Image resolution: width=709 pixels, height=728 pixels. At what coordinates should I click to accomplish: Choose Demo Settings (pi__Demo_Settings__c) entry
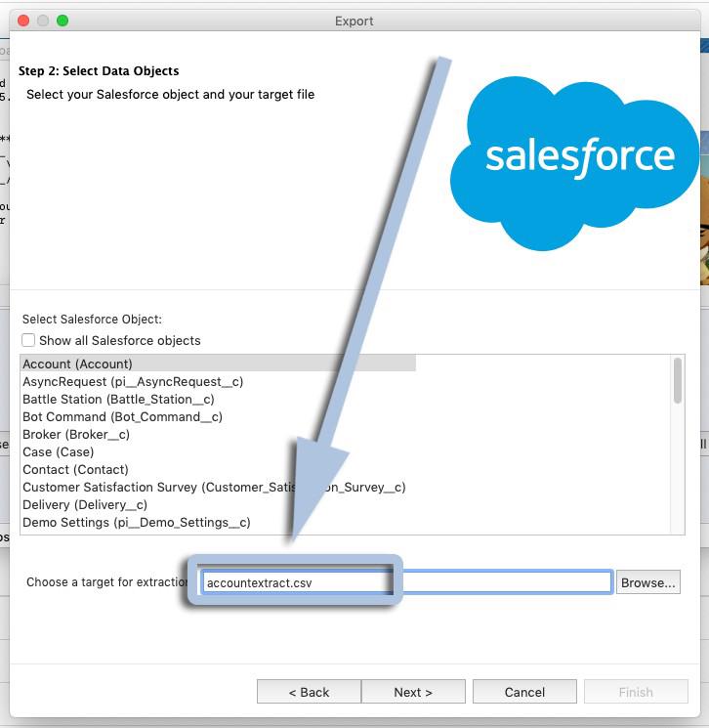coord(136,523)
